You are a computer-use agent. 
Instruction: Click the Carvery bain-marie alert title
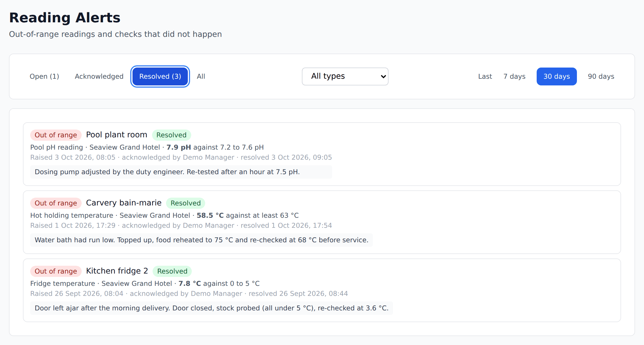[124, 203]
